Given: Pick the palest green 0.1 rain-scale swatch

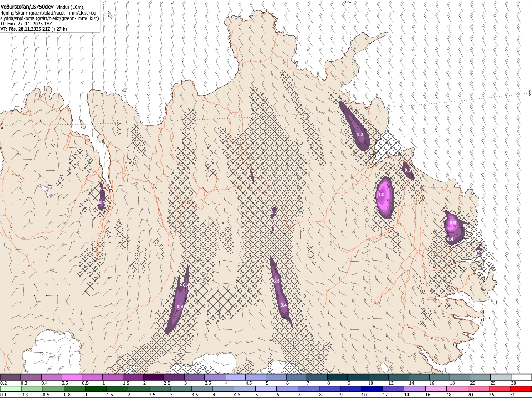Looking at the screenshot, I should (10, 389).
